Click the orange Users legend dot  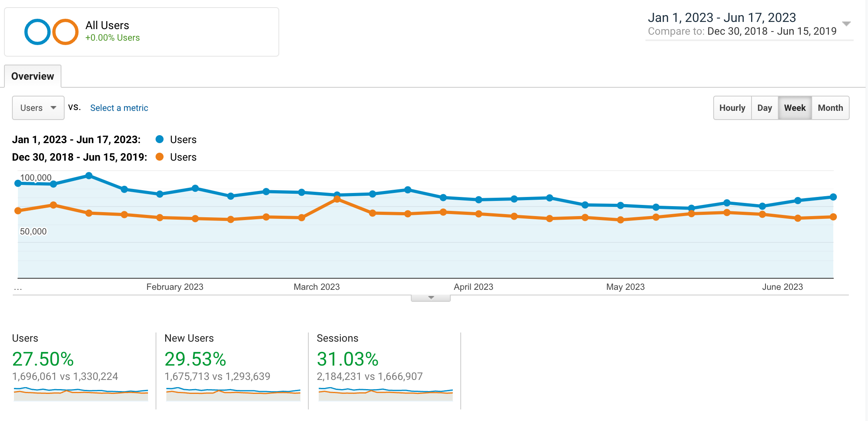click(160, 157)
